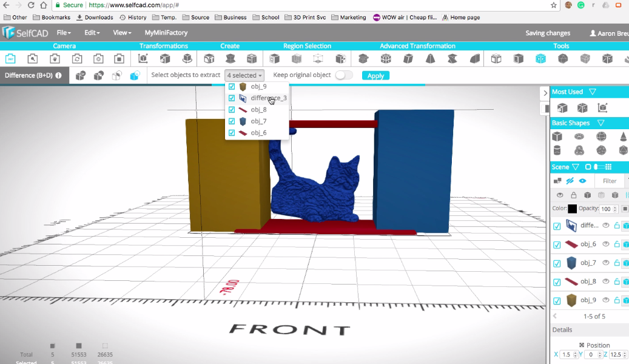Select the camera zoom magnifier icon
This screenshot has width=629, height=364.
[x=33, y=59]
